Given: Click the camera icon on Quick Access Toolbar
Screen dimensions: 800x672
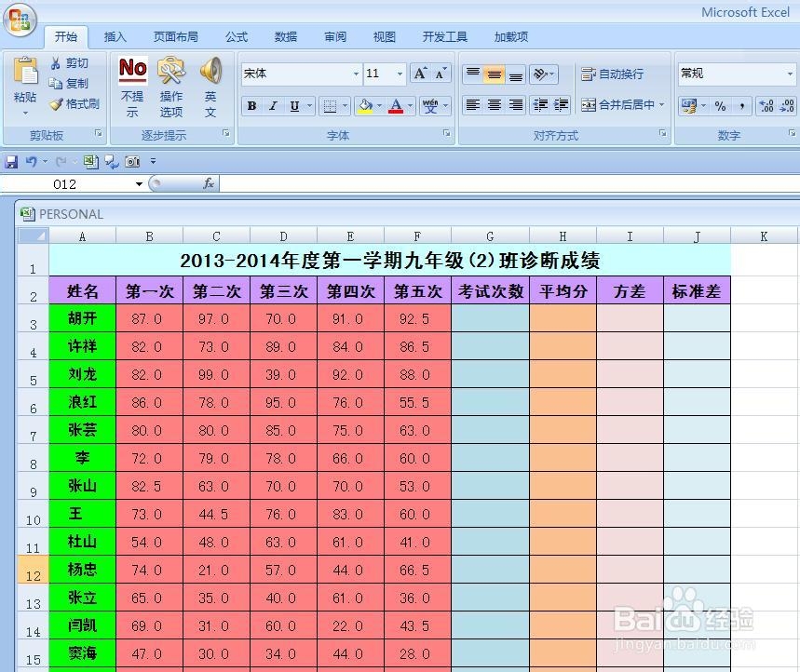Looking at the screenshot, I should coord(132,161).
